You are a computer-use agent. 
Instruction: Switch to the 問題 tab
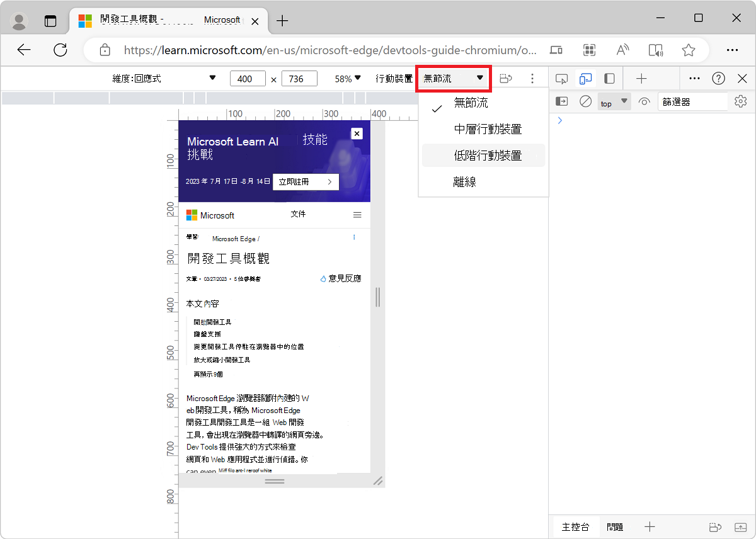coord(614,527)
